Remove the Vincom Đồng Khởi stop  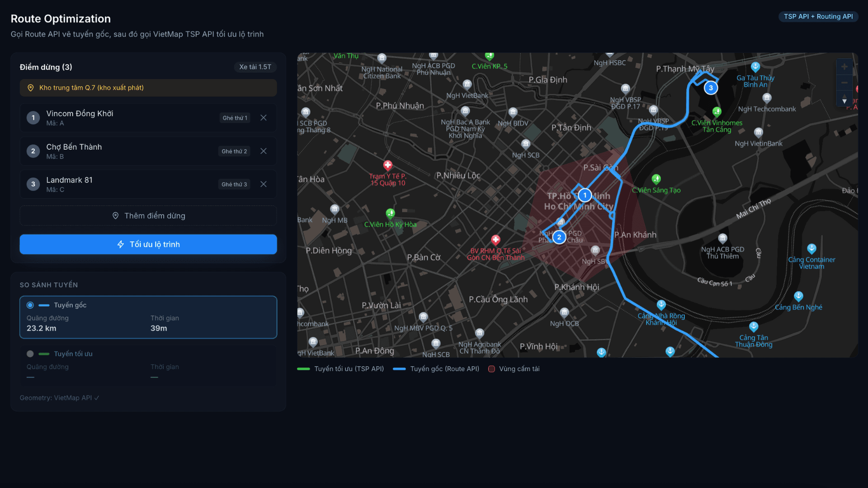(x=264, y=118)
